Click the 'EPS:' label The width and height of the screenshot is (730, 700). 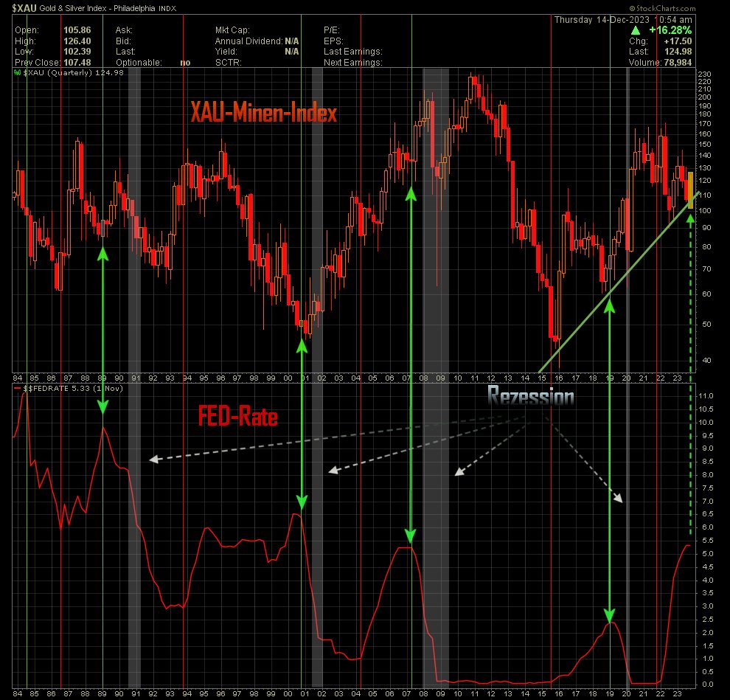(x=333, y=41)
